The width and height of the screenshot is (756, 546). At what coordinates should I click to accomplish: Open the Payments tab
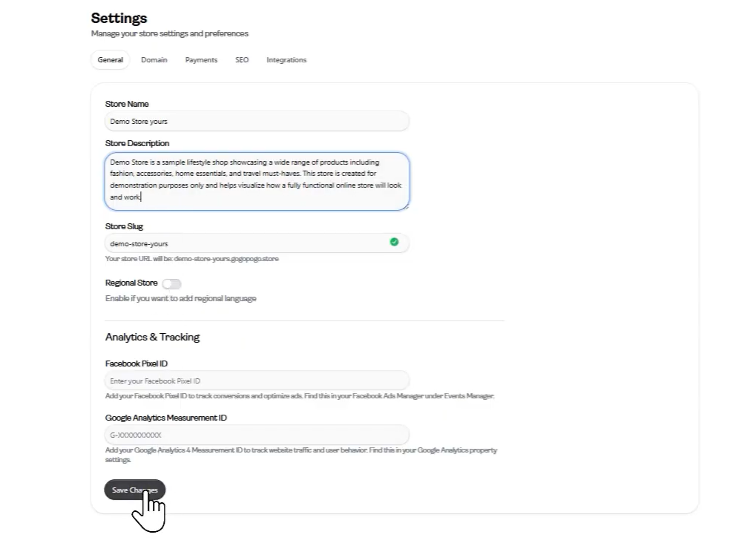coord(201,60)
